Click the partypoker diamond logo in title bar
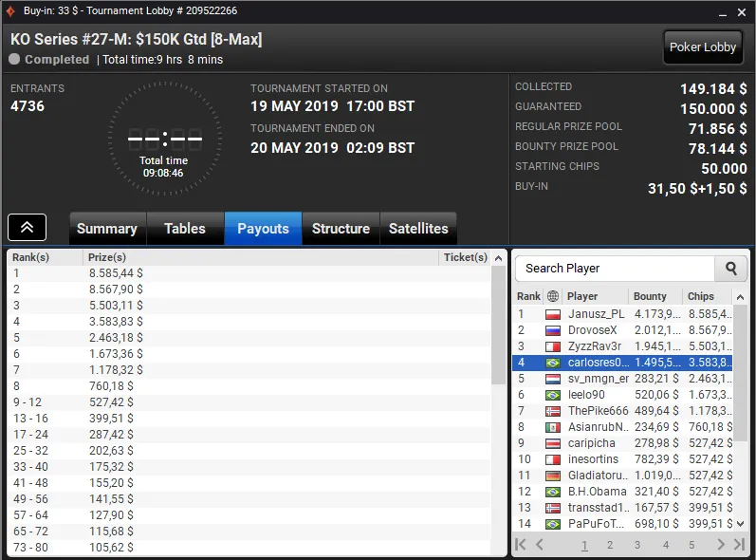This screenshot has height=560, width=756. [10, 11]
